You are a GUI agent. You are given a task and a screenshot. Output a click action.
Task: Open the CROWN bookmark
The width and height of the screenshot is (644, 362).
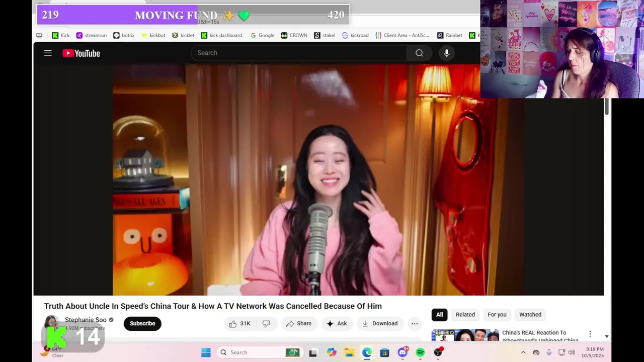coord(294,35)
